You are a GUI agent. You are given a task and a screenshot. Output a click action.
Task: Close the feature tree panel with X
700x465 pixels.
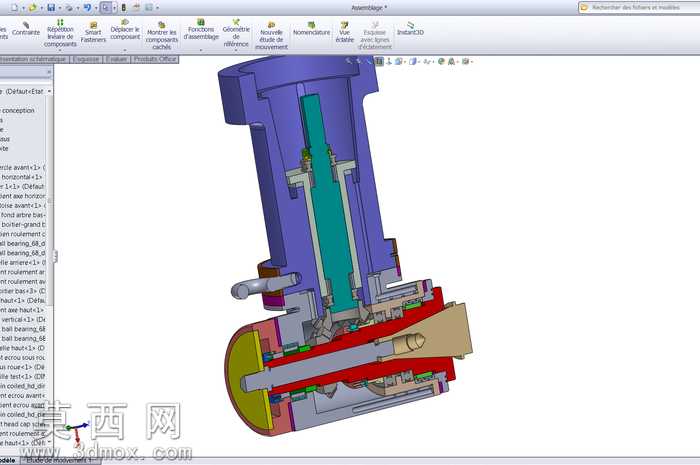[49, 72]
